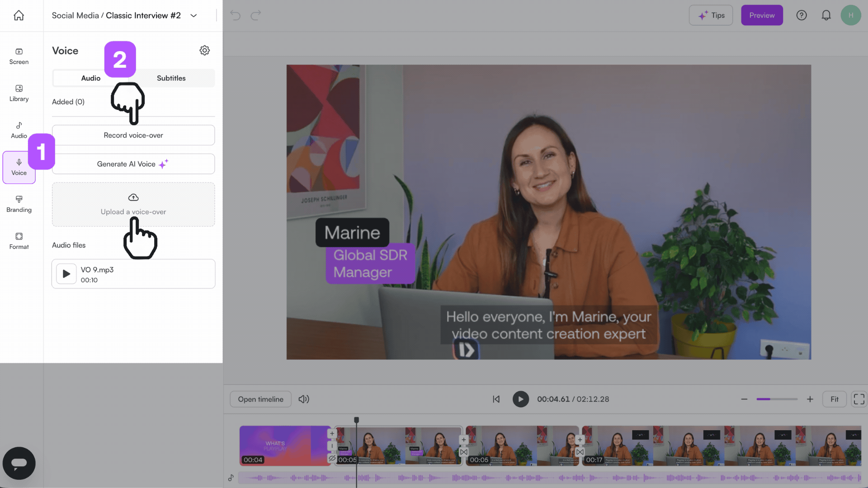Open the user avatar H

click(x=851, y=15)
